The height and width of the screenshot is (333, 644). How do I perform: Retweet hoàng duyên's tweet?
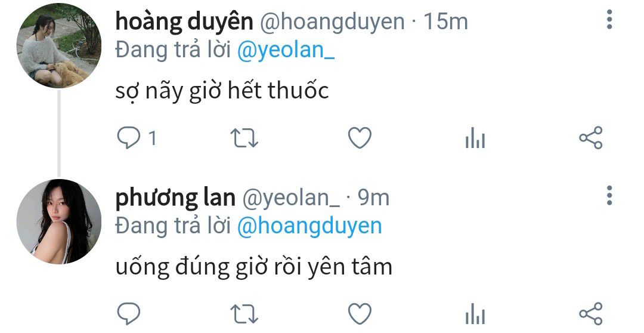pos(244,138)
